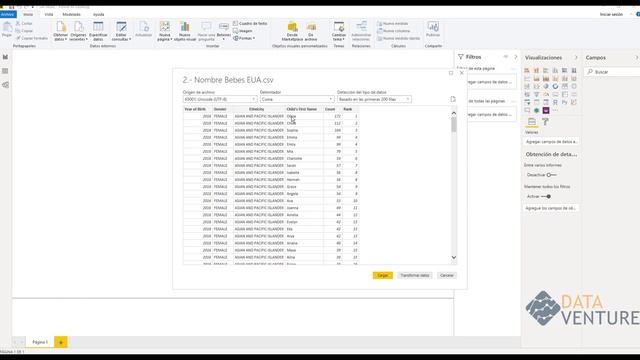The width and height of the screenshot is (640, 360).
Task: Click the Especificar datos ribbon icon
Action: coord(98,31)
